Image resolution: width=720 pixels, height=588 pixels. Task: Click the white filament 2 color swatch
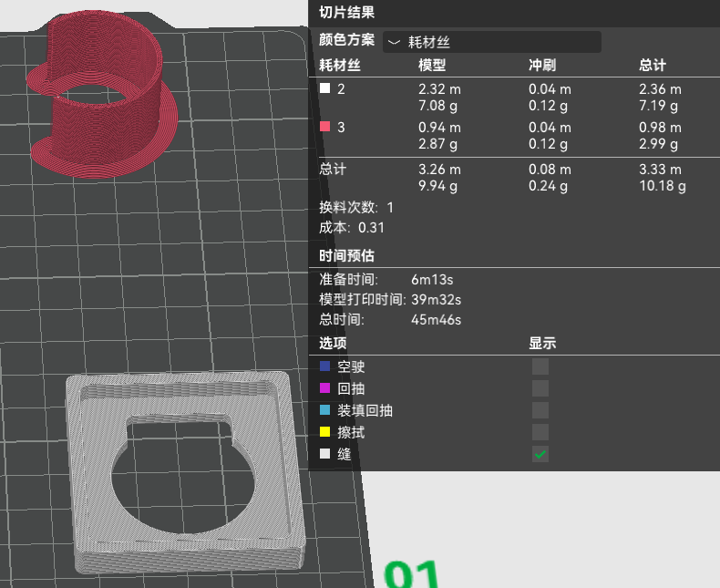[x=324, y=88]
